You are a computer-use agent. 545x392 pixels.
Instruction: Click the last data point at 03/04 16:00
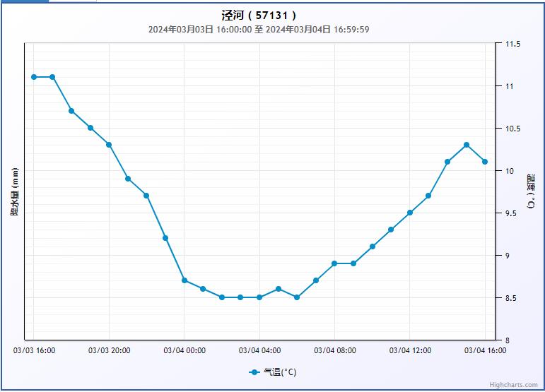[x=485, y=162]
